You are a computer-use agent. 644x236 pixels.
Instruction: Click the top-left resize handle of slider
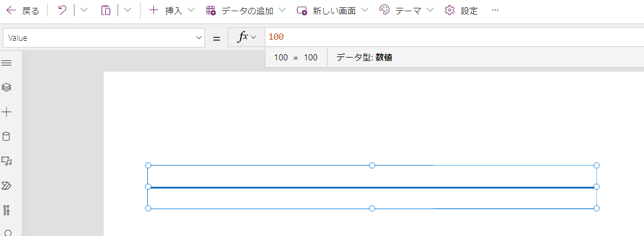pos(148,166)
